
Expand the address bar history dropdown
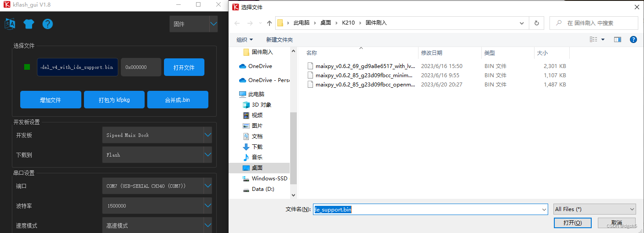[x=522, y=23]
